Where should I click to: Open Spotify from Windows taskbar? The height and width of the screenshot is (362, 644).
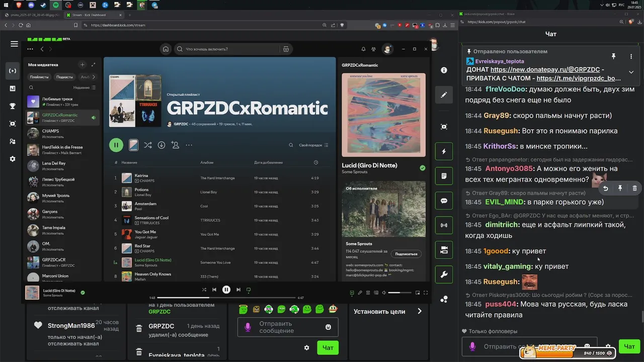pyautogui.click(x=56, y=5)
